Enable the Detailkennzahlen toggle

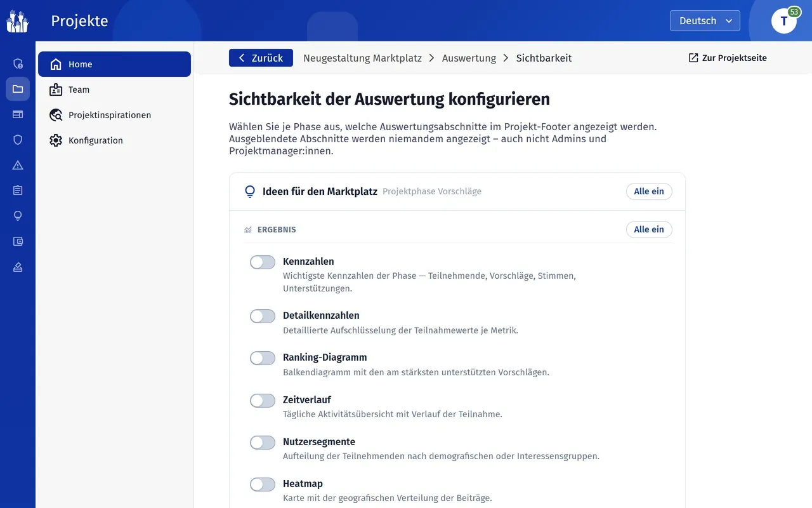pyautogui.click(x=263, y=316)
